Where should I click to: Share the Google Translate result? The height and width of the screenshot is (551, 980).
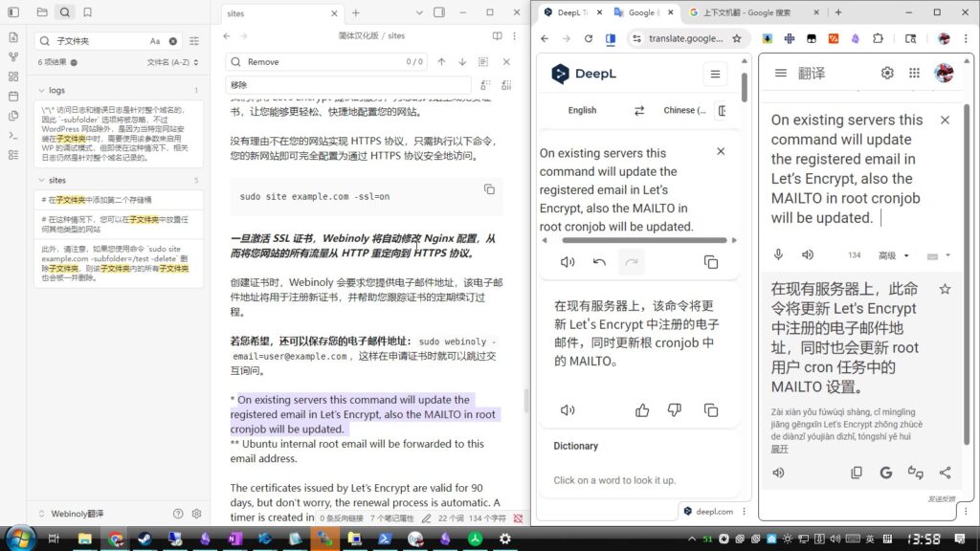pyautogui.click(x=945, y=473)
